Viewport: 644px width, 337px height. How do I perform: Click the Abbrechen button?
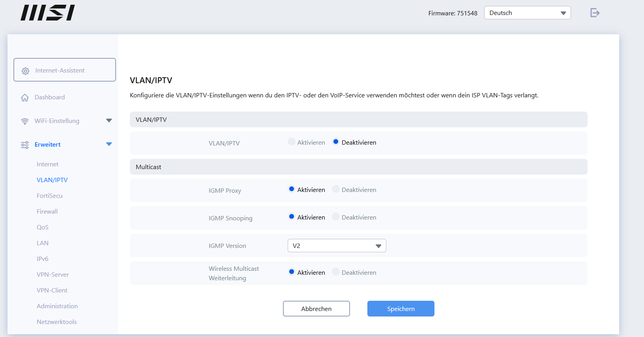coord(316,309)
